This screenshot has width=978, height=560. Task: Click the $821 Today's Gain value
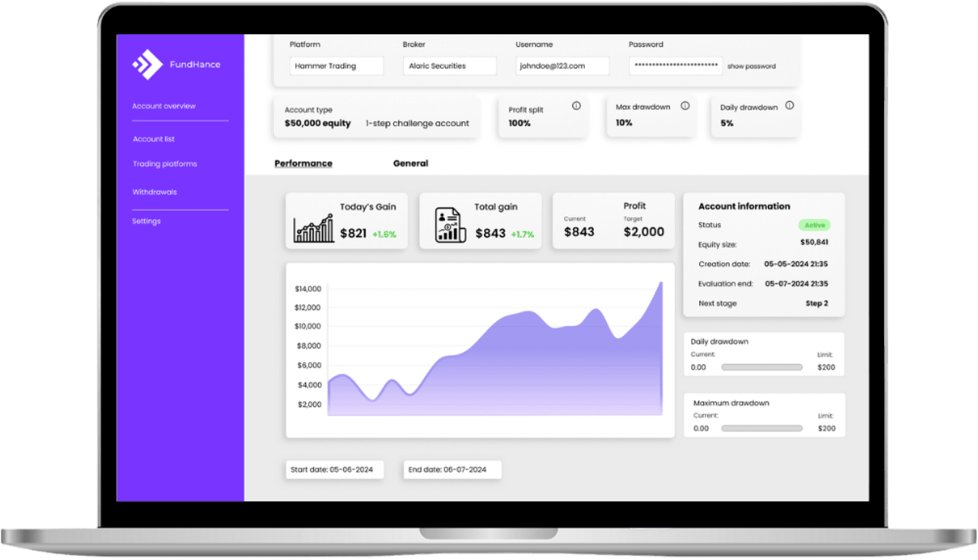click(353, 233)
